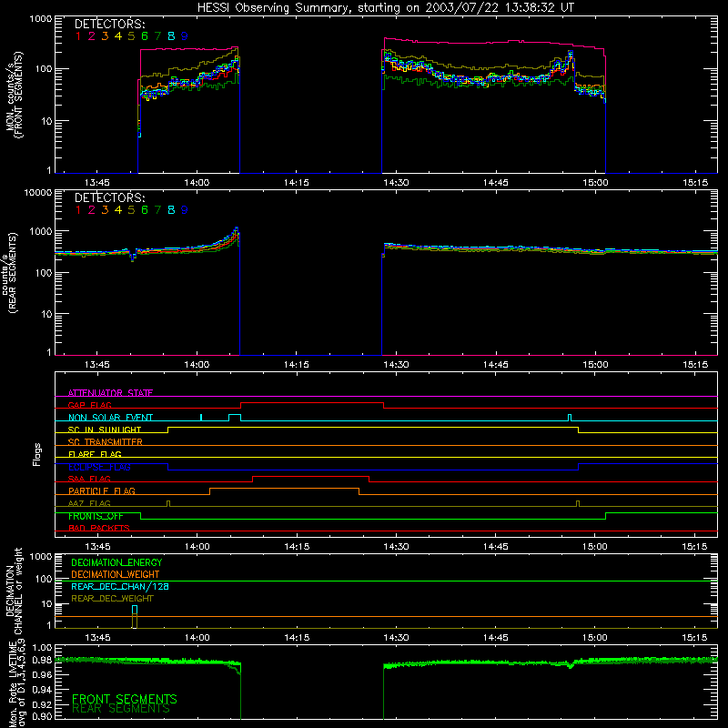
Task: Click the 10000 y-axis value on rear segments plot
Action: point(38,193)
